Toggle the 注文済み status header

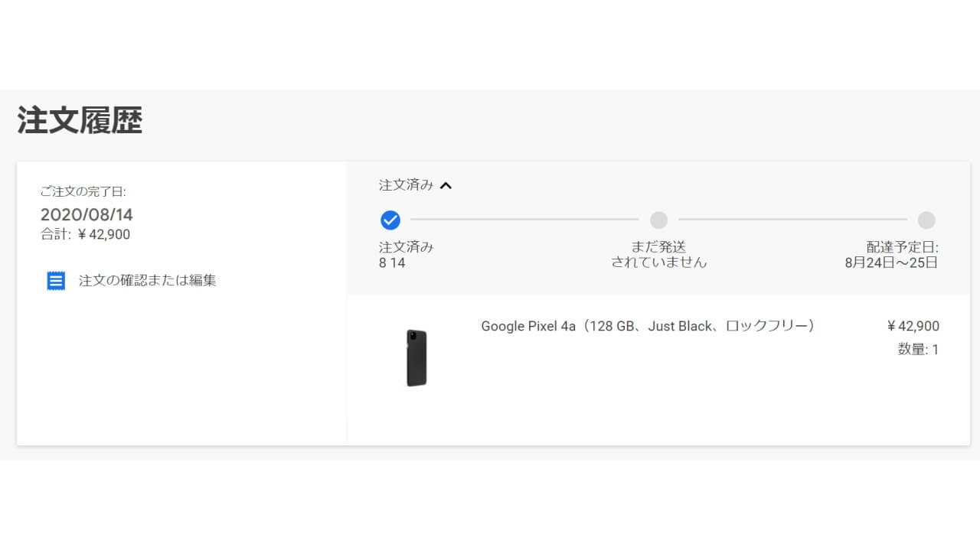(407, 185)
